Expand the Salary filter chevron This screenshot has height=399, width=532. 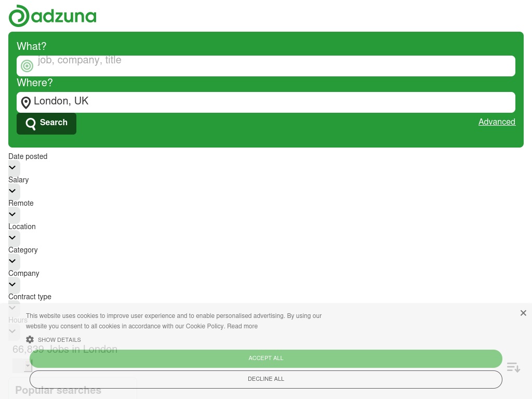[x=12, y=191]
